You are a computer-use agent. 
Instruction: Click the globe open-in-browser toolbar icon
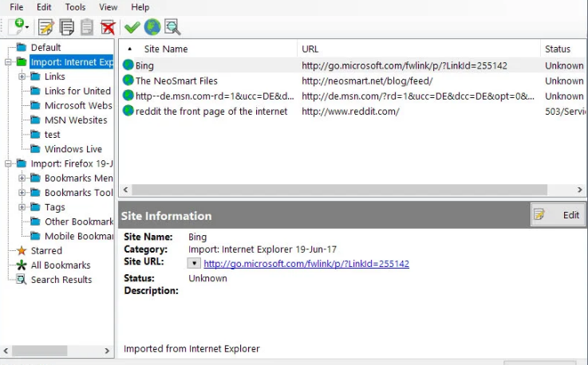pyautogui.click(x=152, y=27)
